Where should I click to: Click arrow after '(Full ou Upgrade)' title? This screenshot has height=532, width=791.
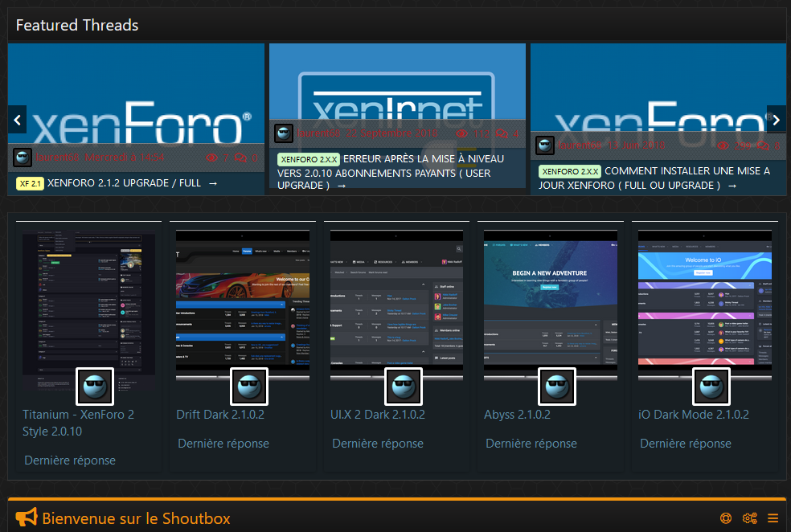(x=732, y=186)
